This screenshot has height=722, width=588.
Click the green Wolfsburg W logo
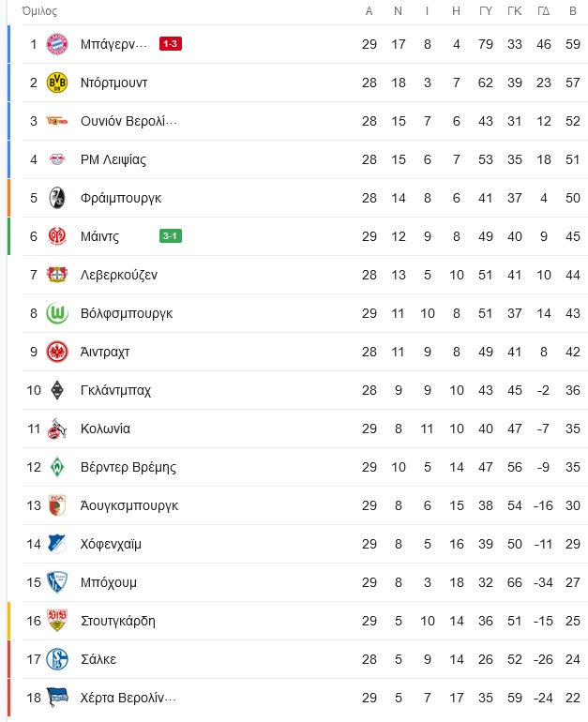point(57,313)
